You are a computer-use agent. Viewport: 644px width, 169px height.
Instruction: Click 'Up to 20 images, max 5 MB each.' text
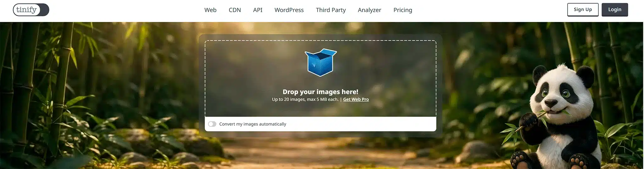(x=305, y=99)
